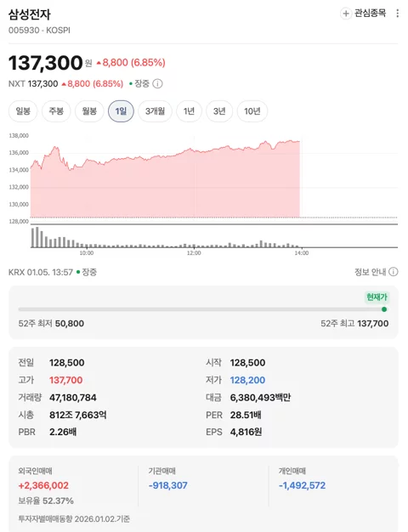Click the green 현재가 marker dot

coord(384,309)
